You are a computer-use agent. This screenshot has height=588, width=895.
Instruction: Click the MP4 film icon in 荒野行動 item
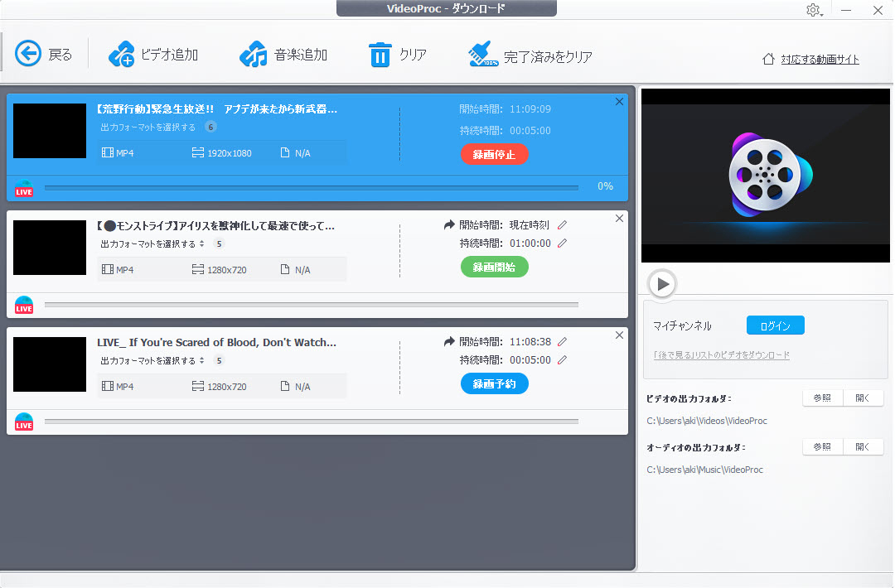107,153
